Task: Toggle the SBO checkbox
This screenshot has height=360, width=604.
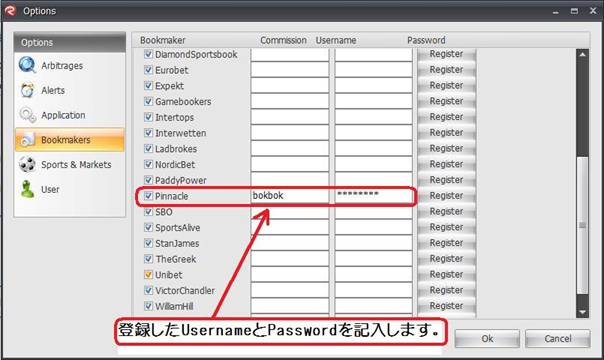Action: [148, 212]
